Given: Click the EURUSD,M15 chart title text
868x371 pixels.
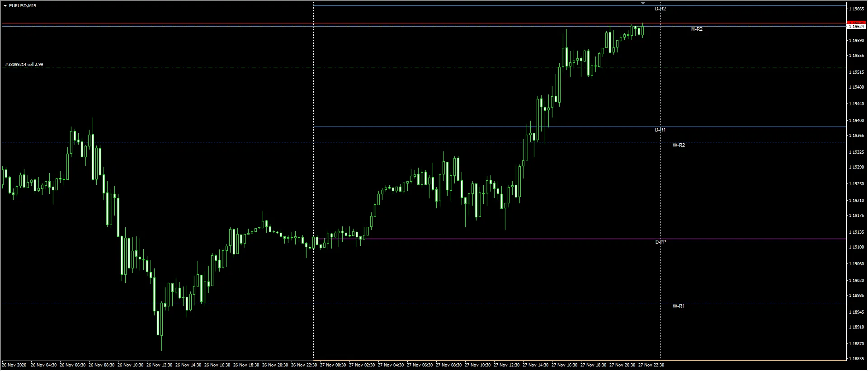Looking at the screenshot, I should [x=23, y=6].
